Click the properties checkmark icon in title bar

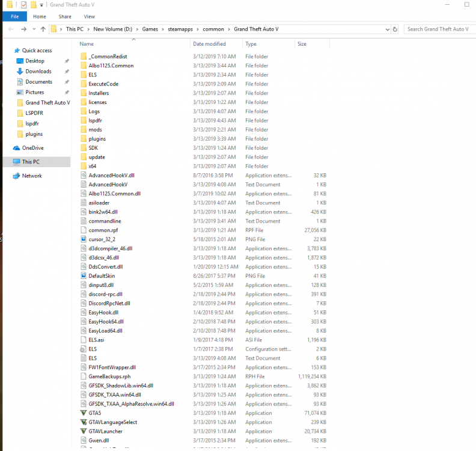(x=23, y=5)
